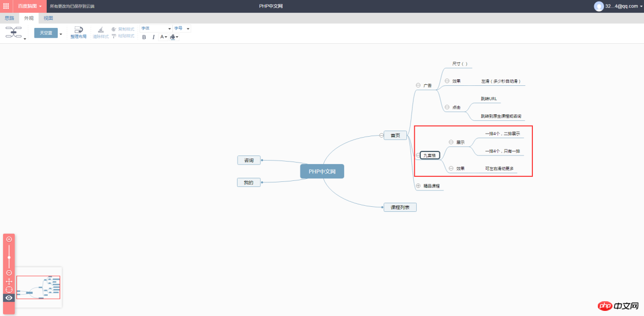The image size is (644, 316).
Task: Select the 九宫格 node
Action: (430, 155)
